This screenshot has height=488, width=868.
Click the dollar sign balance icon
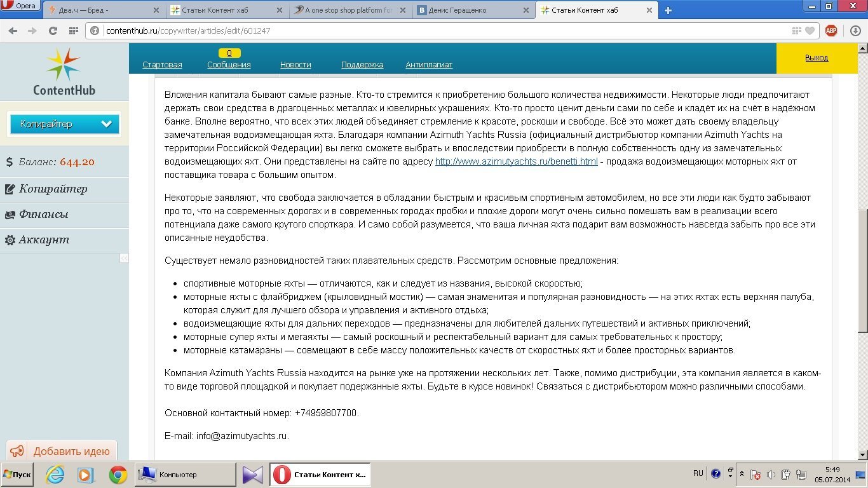(10, 162)
